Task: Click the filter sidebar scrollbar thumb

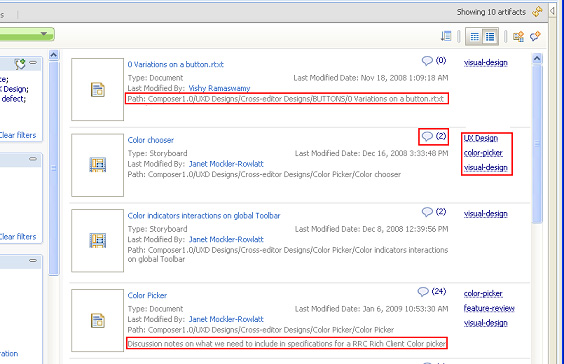Action: (x=54, y=168)
